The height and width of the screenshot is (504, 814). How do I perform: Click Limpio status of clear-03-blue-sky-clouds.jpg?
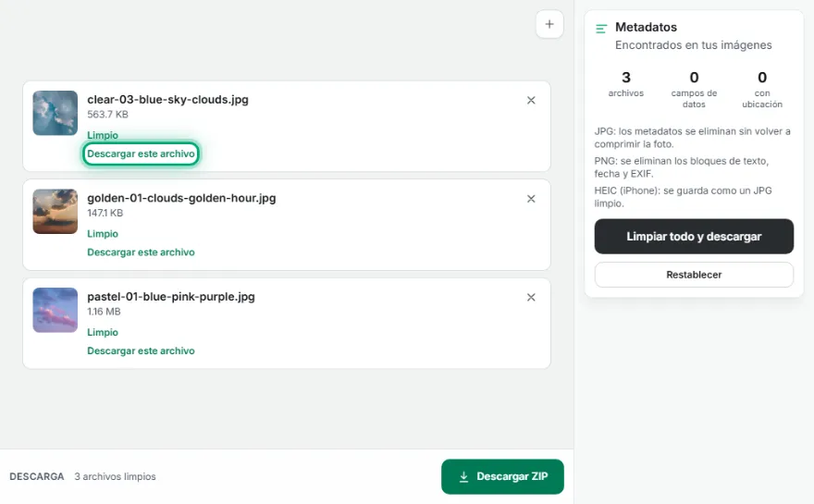tap(103, 135)
